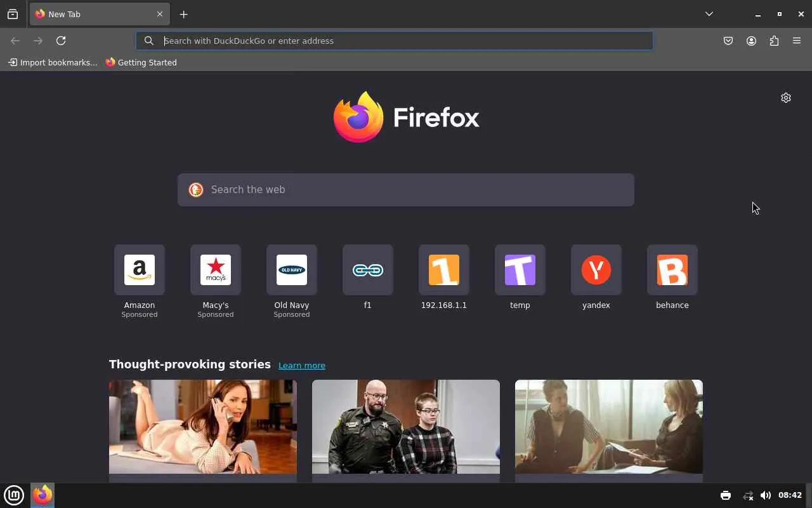
Task: Go back one page
Action: tap(15, 41)
